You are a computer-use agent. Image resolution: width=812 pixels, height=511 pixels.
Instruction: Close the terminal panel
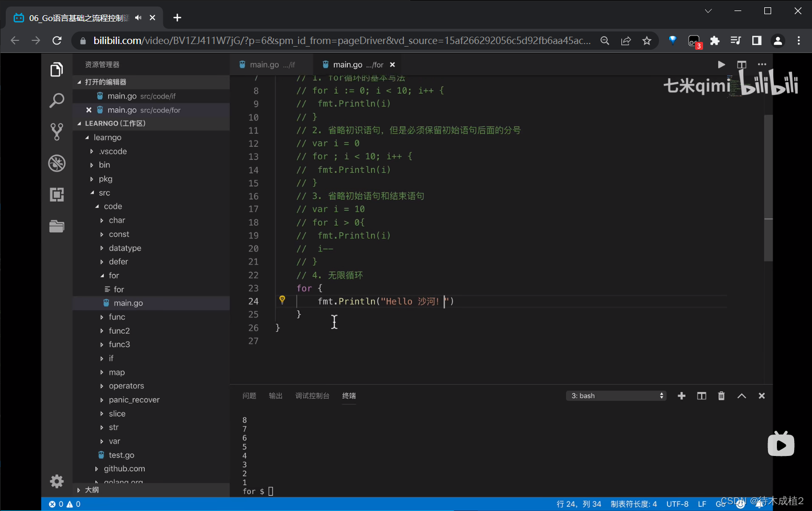[x=762, y=396]
